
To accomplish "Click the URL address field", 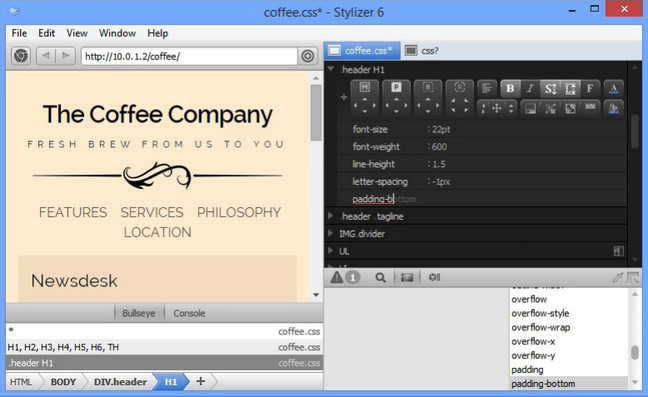I will [x=189, y=56].
